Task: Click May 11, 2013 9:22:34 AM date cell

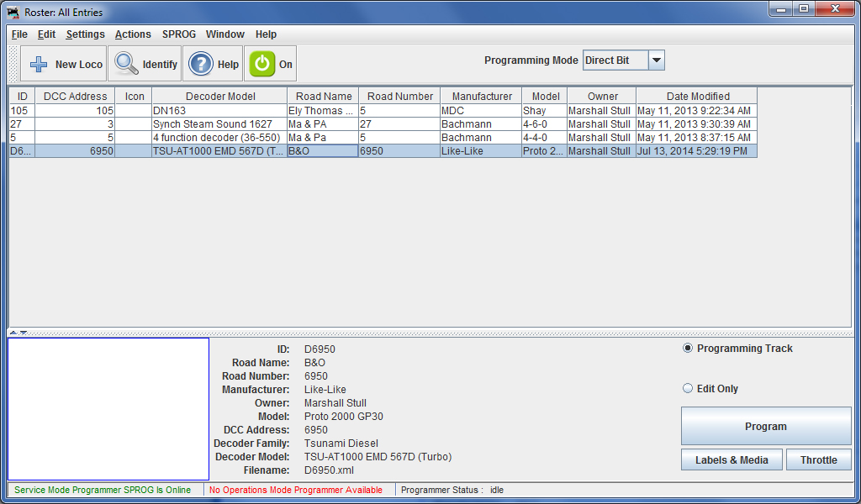Action: 696,110
